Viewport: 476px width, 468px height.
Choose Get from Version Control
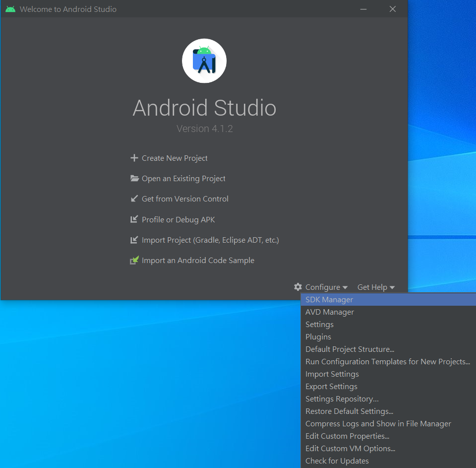pyautogui.click(x=185, y=199)
